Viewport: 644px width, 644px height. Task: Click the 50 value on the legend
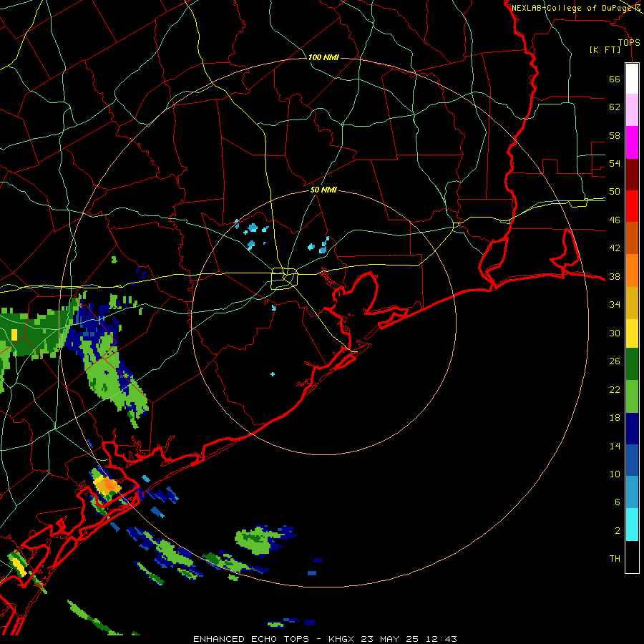[x=615, y=192]
